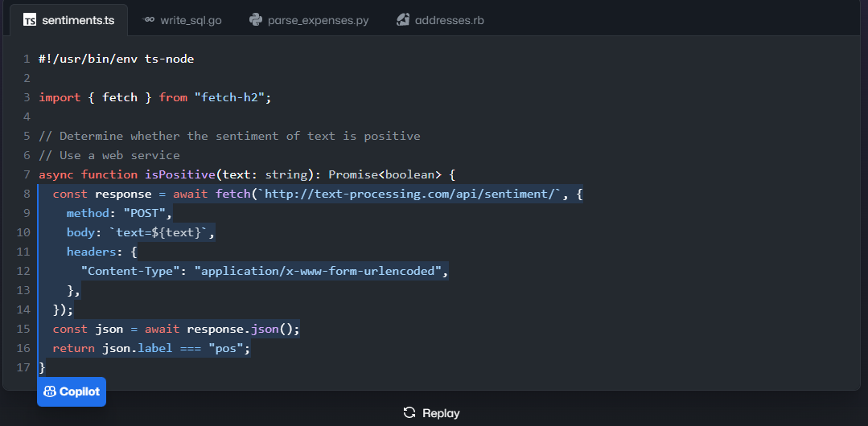Click the method: "POST" line

point(120,214)
